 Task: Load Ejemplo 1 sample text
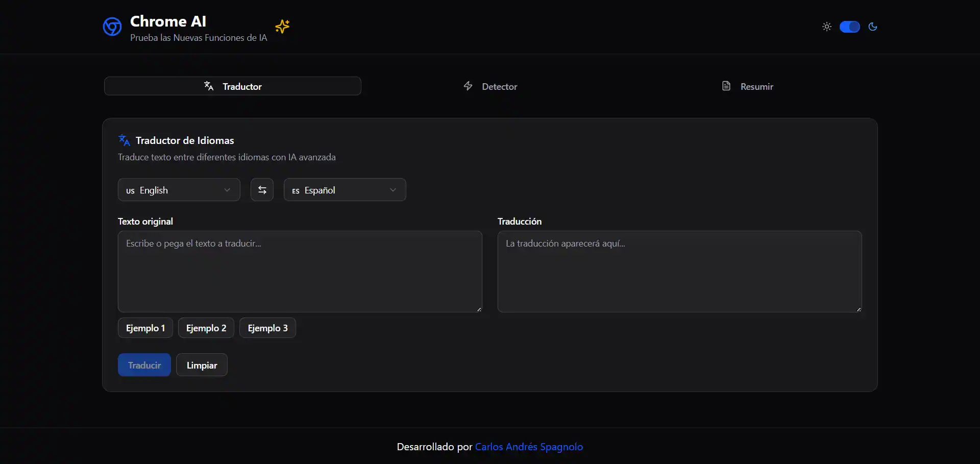[x=145, y=328]
